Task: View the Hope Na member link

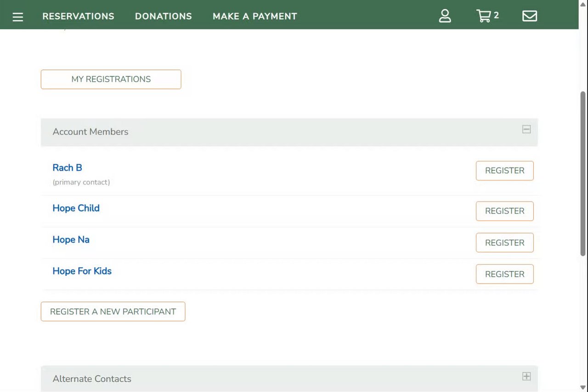Action: pos(71,240)
